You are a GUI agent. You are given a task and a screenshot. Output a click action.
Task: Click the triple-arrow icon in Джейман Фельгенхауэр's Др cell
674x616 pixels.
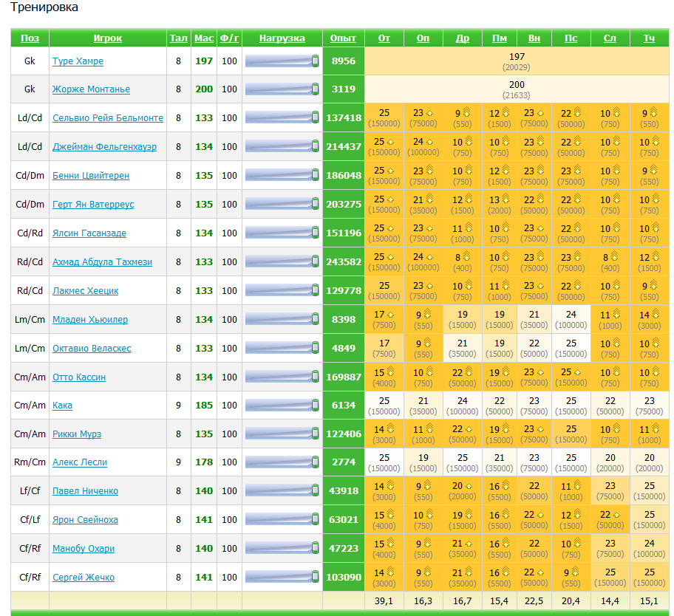point(467,142)
